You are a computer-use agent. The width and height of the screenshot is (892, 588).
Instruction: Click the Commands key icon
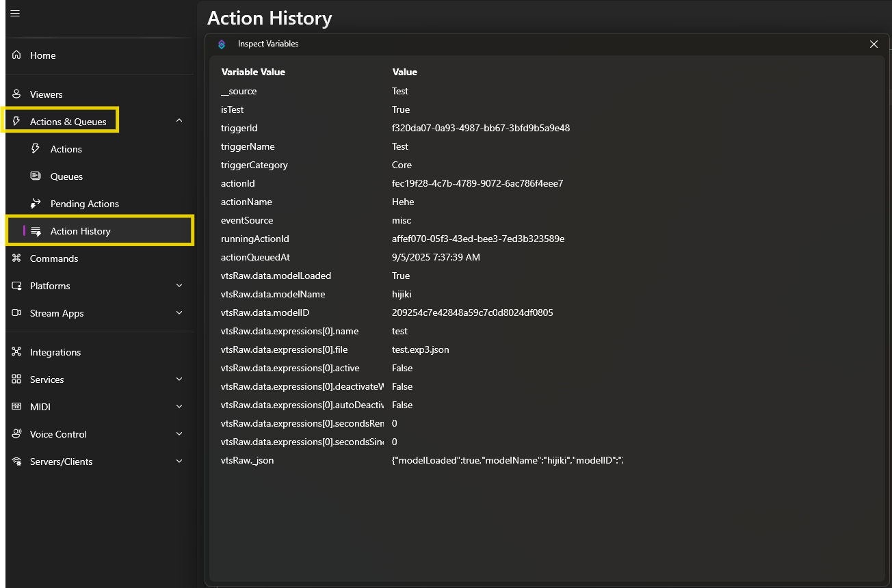16,258
